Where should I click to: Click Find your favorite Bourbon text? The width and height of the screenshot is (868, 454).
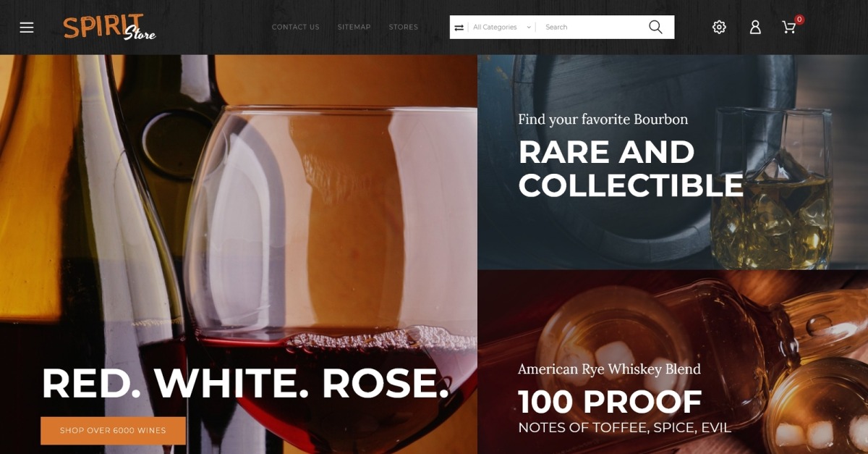[x=603, y=119]
